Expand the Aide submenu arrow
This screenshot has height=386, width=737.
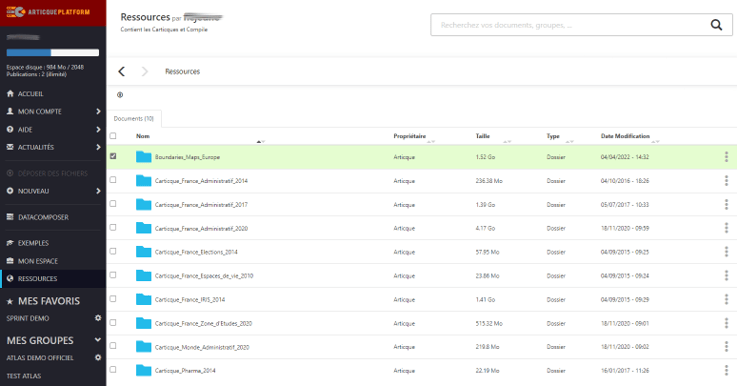[x=98, y=129]
